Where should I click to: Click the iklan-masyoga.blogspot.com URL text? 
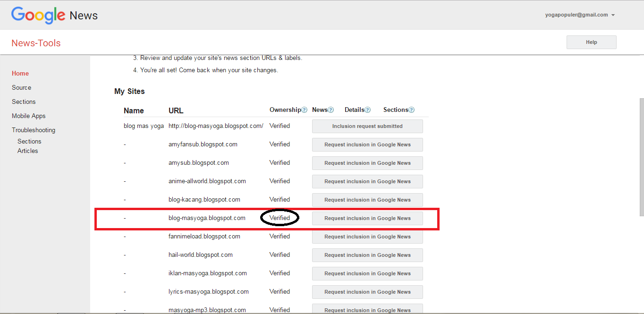pyautogui.click(x=208, y=273)
